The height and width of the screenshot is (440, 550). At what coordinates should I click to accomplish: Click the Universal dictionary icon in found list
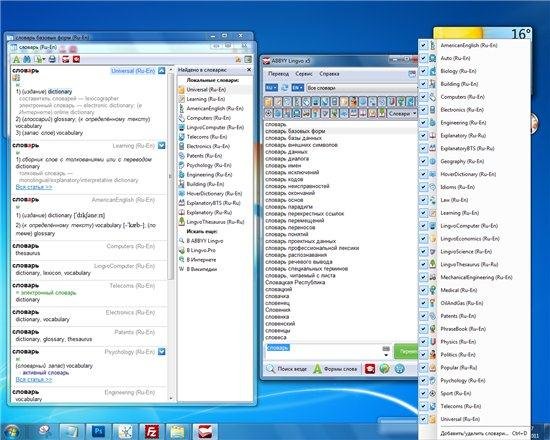click(x=181, y=89)
